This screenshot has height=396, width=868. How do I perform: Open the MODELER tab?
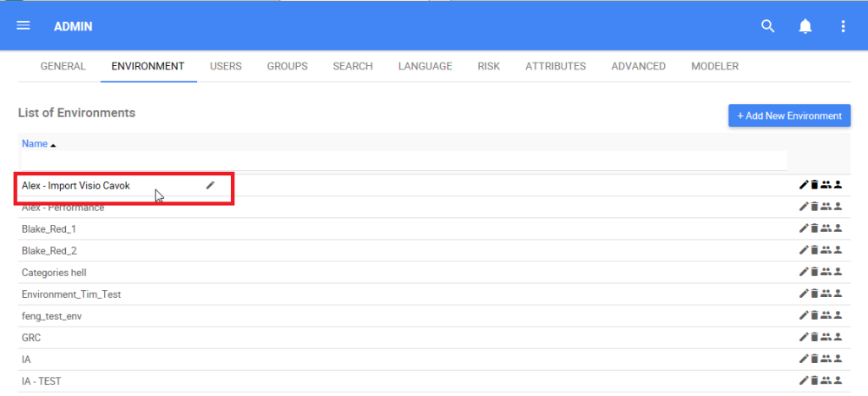[714, 66]
